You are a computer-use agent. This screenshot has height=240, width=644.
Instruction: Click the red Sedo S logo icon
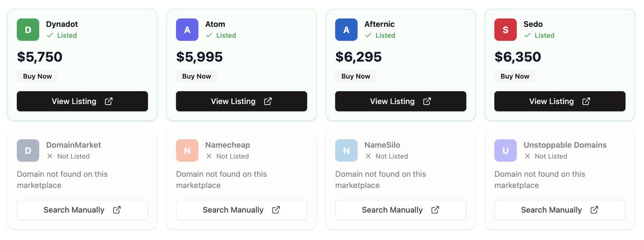tap(506, 29)
